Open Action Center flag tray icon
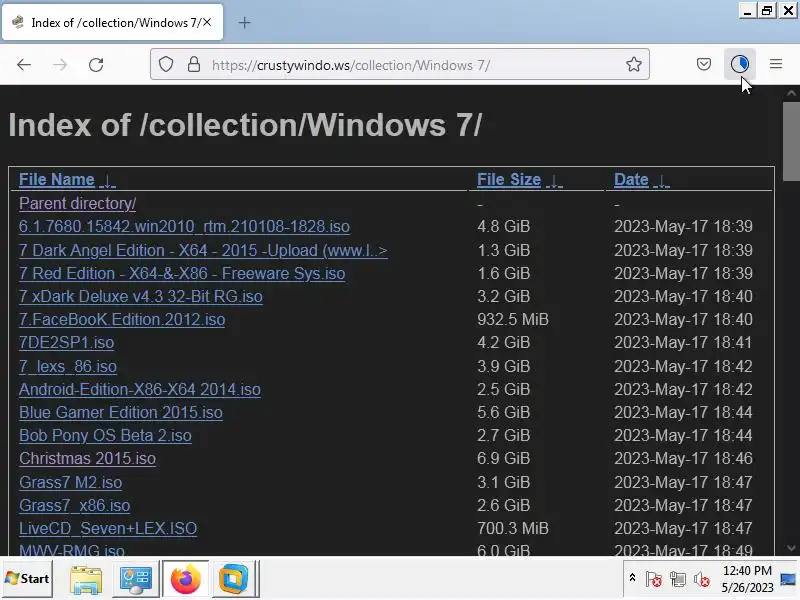The height and width of the screenshot is (600, 800). point(653,579)
